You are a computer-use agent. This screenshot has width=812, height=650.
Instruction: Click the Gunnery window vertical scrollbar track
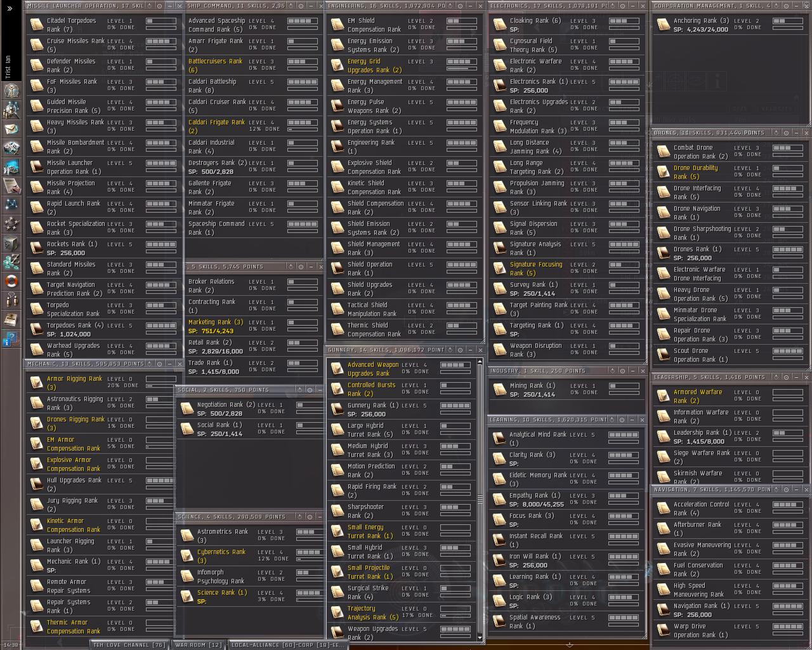[x=480, y=500]
